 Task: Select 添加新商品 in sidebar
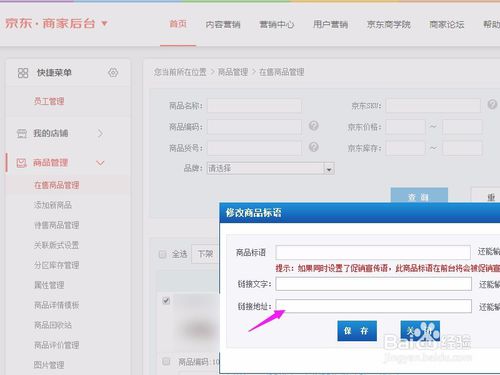53,205
